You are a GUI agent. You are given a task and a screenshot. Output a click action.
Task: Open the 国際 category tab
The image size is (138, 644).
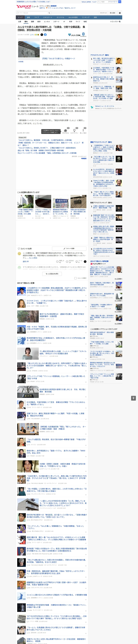32,21
